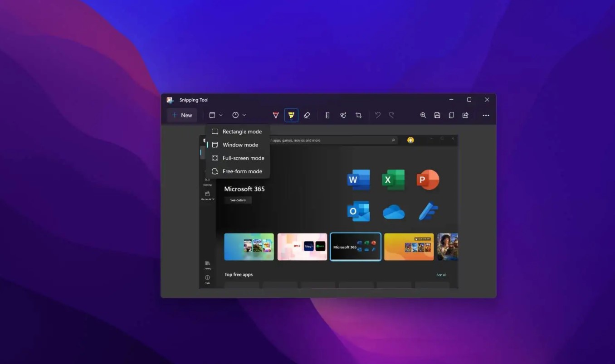Undo the last annotation
Image resolution: width=615 pixels, height=364 pixels.
[377, 115]
